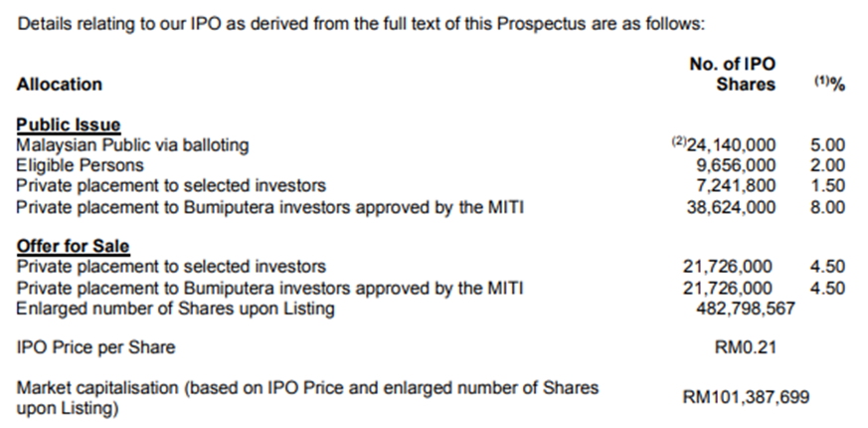Image resolution: width=868 pixels, height=428 pixels.
Task: Click the 'Public Issue' underlined heading
Action: coord(69,125)
